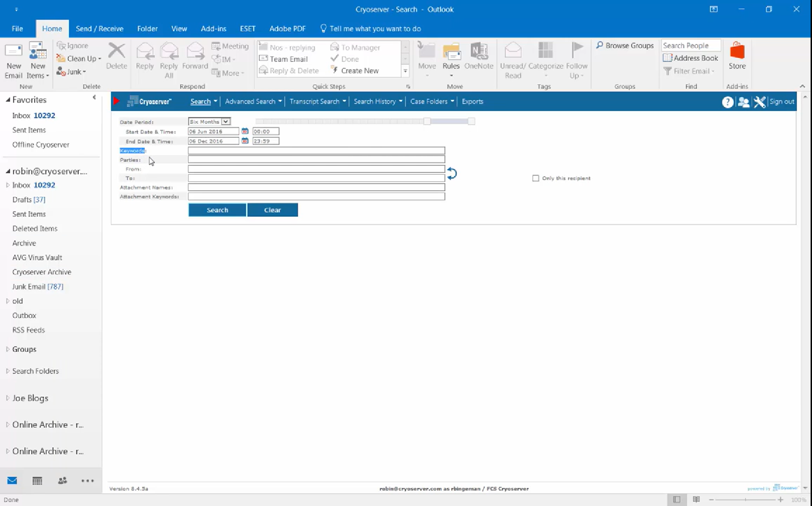Image resolution: width=812 pixels, height=506 pixels.
Task: Open the Move menu
Action: coord(427,60)
